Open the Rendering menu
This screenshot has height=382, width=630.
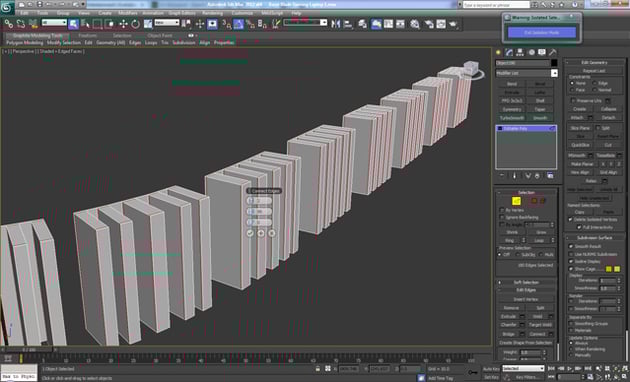point(212,13)
